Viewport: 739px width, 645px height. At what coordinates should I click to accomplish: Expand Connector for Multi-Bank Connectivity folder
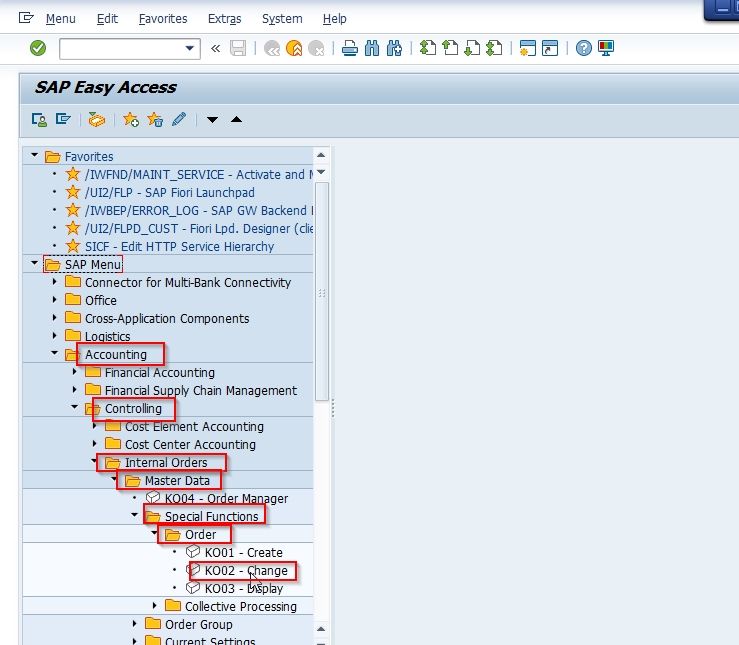(54, 282)
